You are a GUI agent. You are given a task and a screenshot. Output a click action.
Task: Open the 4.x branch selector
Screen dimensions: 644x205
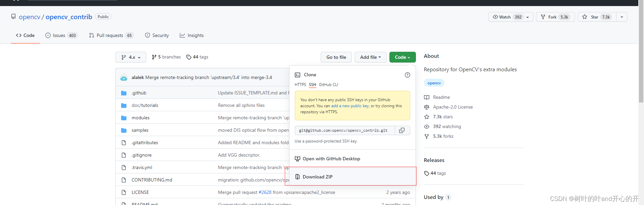click(x=131, y=57)
